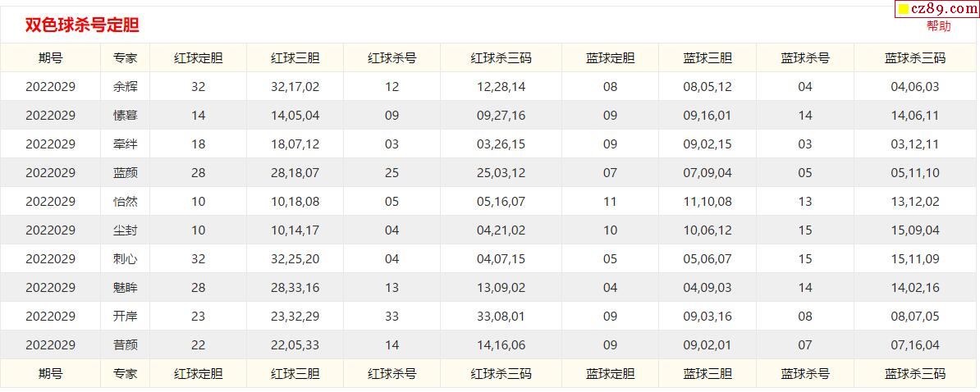Click the top 红球定胆 column header
This screenshot has width=980, height=392.
tap(198, 58)
